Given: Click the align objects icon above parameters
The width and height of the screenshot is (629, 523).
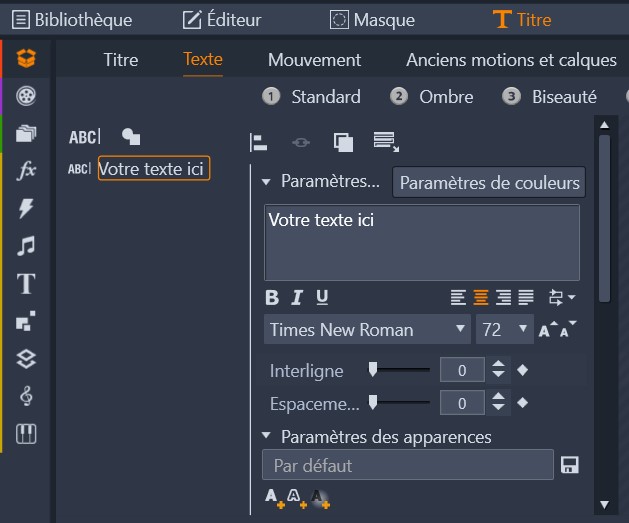Looking at the screenshot, I should 258,142.
